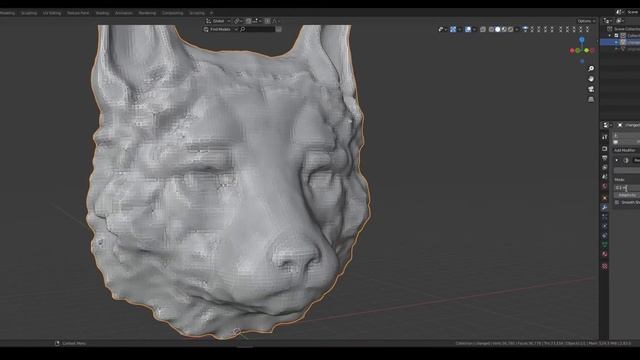The image size is (640, 360).
Task: Click the button right of the search field
Action: pos(278,29)
